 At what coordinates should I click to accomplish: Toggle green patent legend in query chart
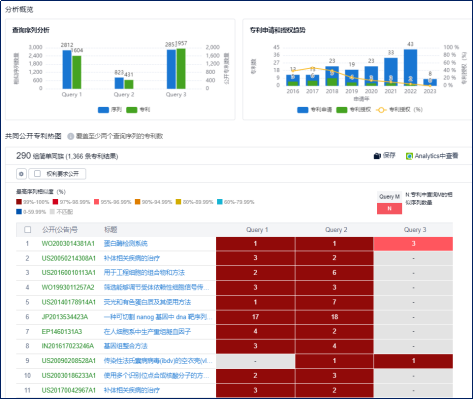(132, 110)
